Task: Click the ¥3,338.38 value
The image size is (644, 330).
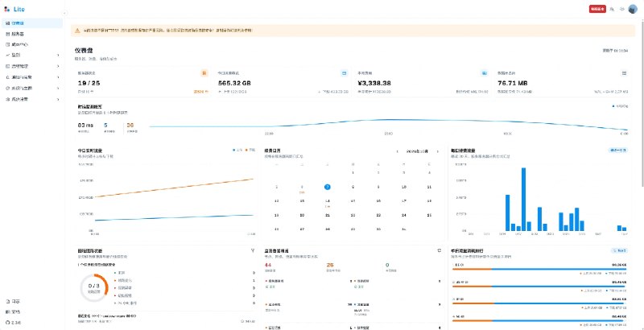Action: (374, 83)
